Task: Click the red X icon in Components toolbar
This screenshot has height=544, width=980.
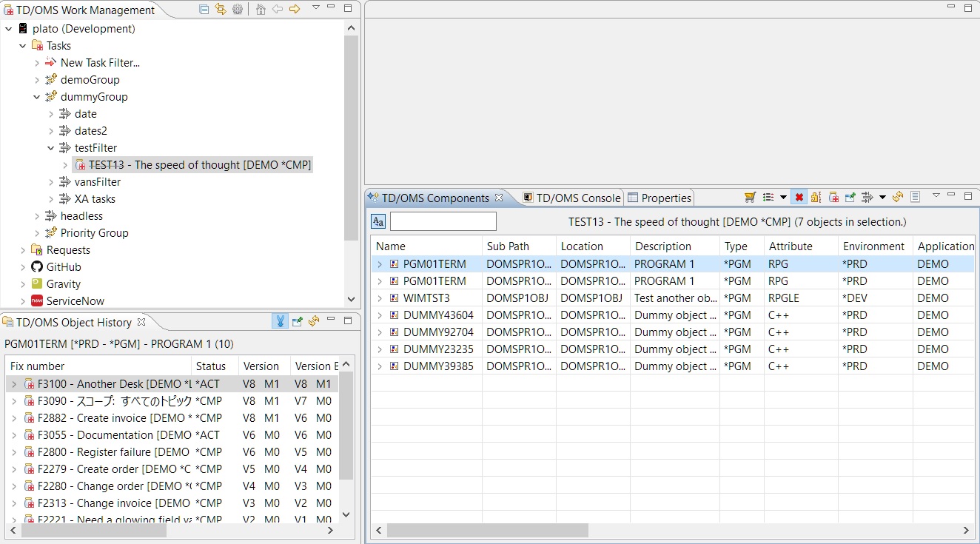Action: [x=799, y=197]
